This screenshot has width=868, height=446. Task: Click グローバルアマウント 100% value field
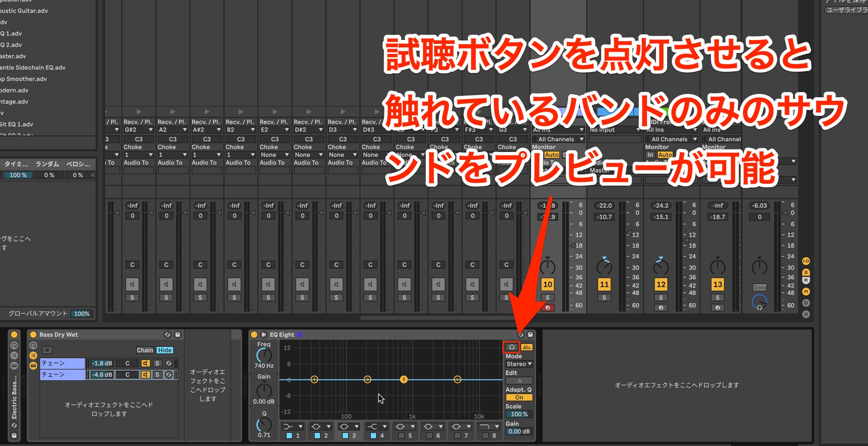pyautogui.click(x=82, y=314)
